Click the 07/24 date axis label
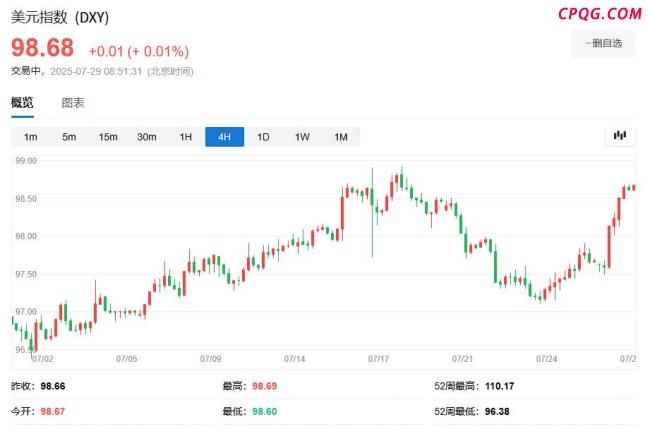Viewport: 650px width, 429px height. pos(546,359)
